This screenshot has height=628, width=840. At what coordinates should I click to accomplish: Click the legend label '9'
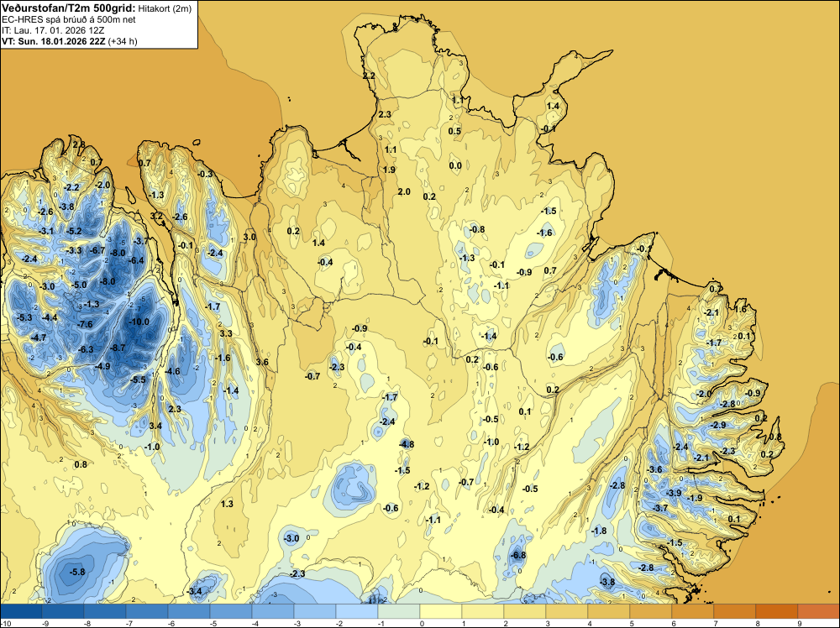click(799, 623)
